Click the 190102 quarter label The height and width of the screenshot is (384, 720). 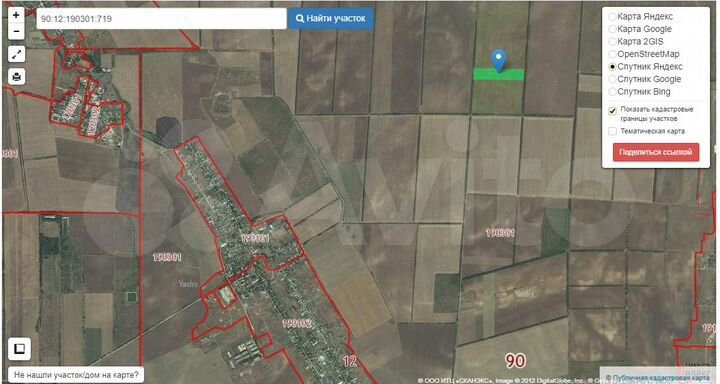tap(297, 323)
